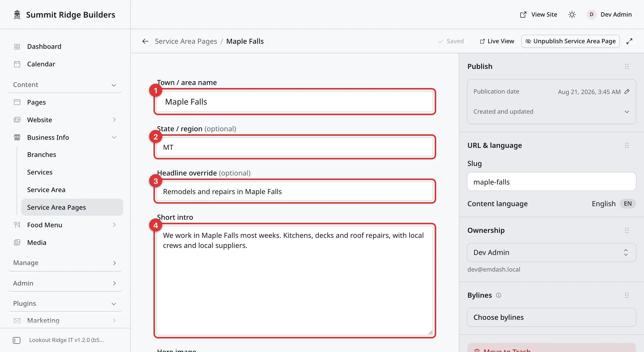Click the Summit Ridge Builders tower logo
This screenshot has width=644, height=352.
coord(17,15)
